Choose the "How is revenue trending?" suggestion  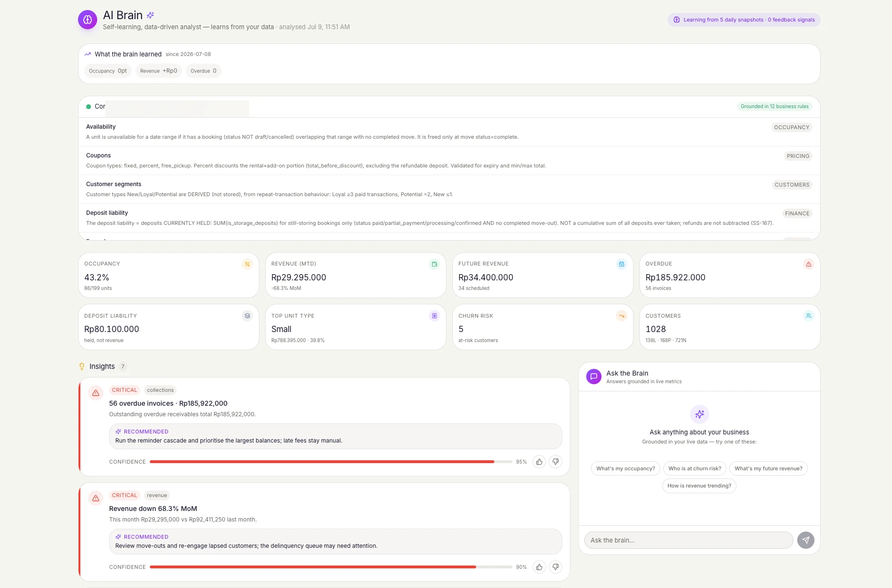click(x=699, y=486)
